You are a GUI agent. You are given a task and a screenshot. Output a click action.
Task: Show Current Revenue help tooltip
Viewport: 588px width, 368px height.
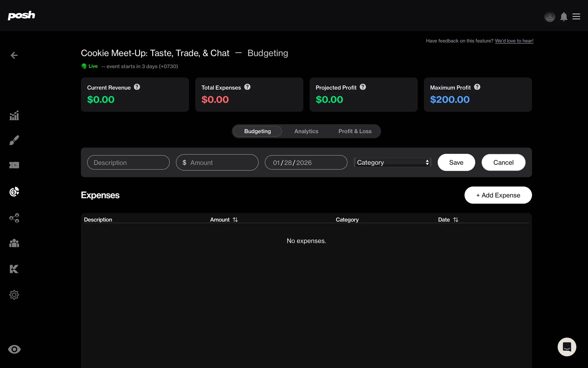137,87
